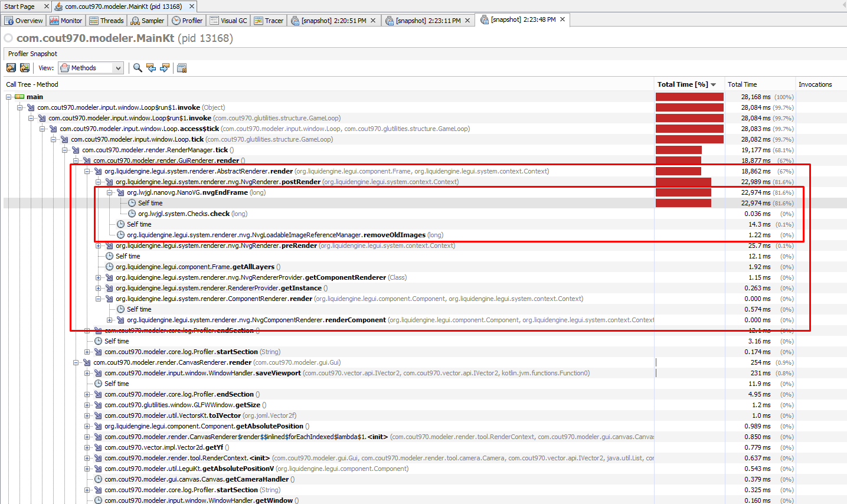The height and width of the screenshot is (504, 847).
Task: Open the Visual GC tab
Action: coord(228,21)
